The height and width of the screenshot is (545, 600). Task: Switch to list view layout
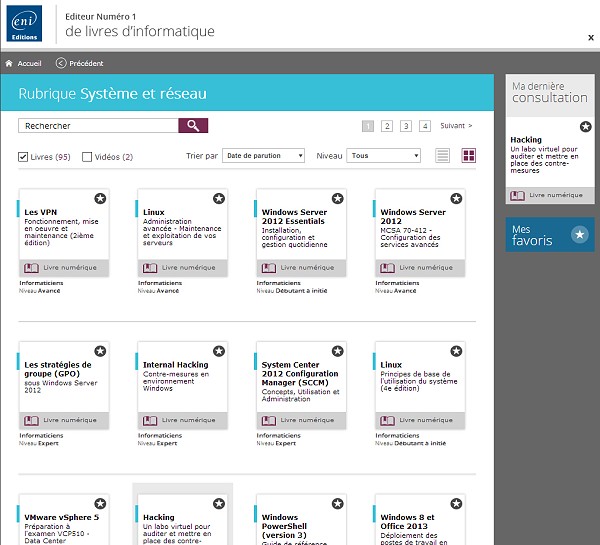(442, 156)
